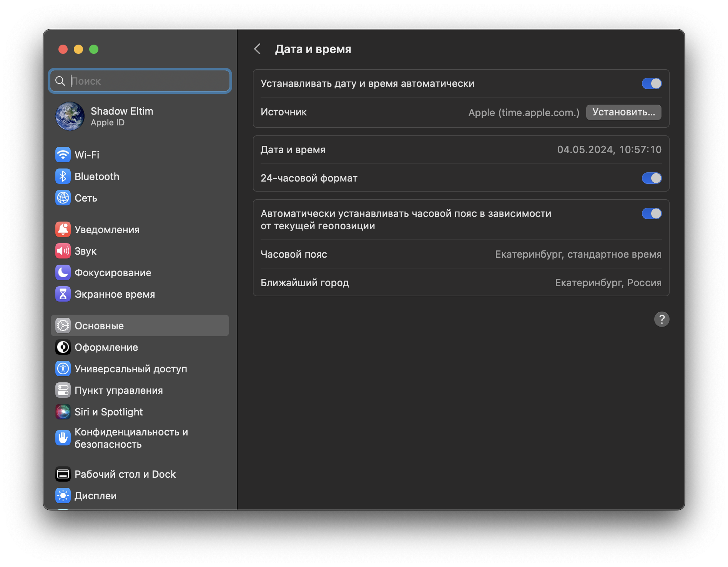This screenshot has width=728, height=567.
Task: Open the Сеть globe icon
Action: point(63,198)
